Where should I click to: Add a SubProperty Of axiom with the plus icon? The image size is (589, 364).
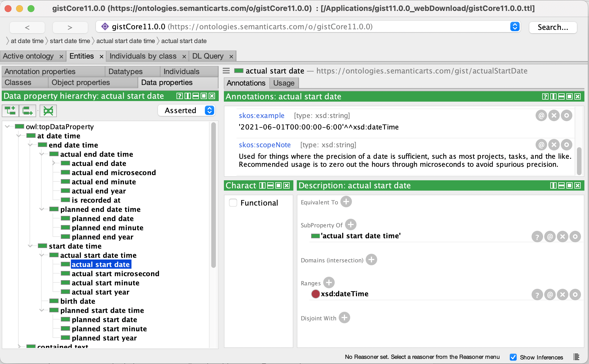tap(350, 225)
